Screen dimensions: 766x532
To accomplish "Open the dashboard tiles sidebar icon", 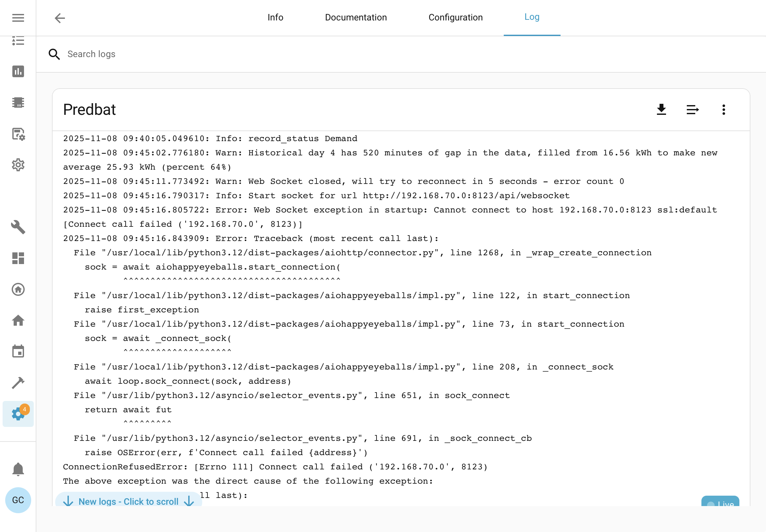I will click(18, 258).
